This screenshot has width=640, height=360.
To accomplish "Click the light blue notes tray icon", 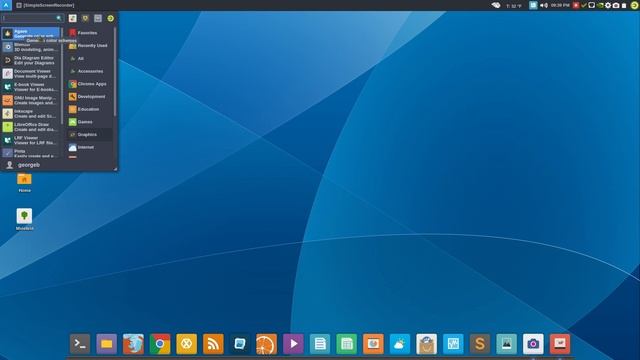I will click(x=533, y=5).
